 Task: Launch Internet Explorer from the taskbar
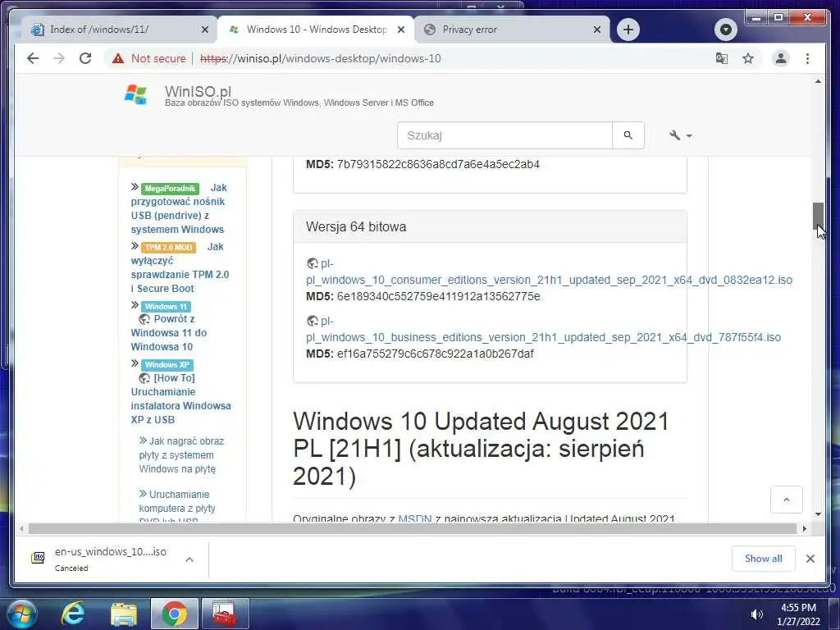click(73, 614)
